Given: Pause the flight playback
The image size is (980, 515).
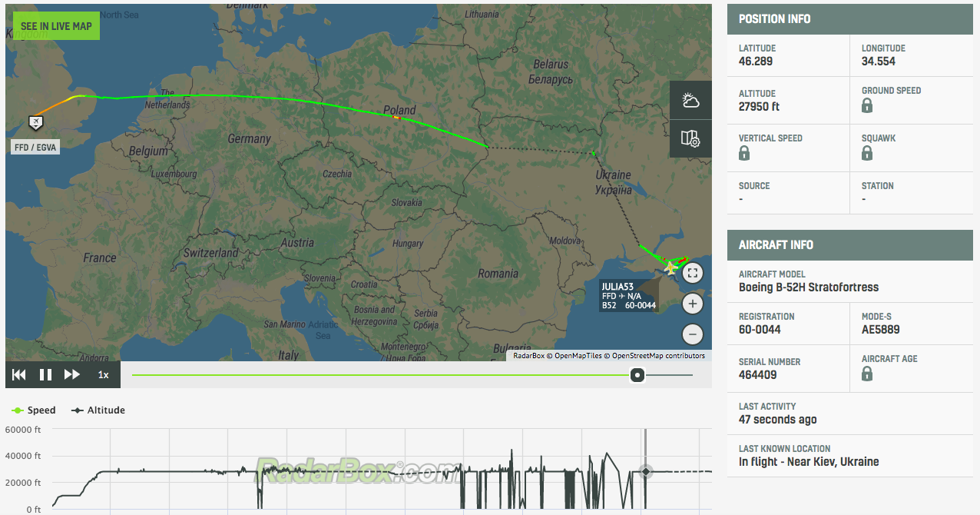Looking at the screenshot, I should [45, 375].
